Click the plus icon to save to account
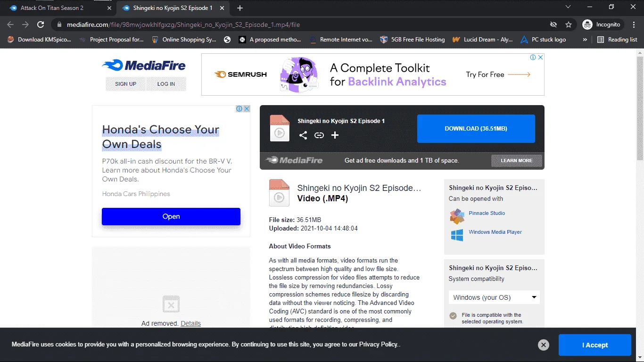The width and height of the screenshot is (644, 362). coord(335,135)
